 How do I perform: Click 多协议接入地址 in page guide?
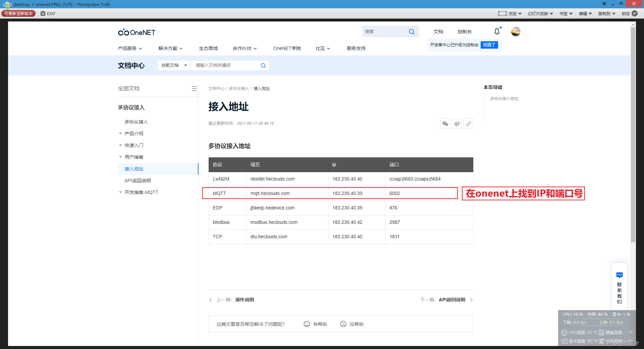tap(504, 99)
